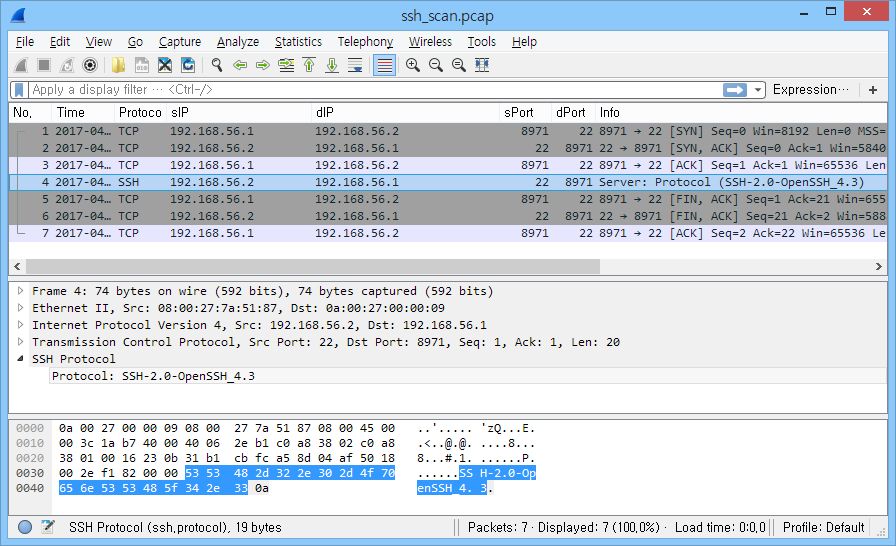The height and width of the screenshot is (546, 896).
Task: Click Go to specified packet icon
Action: point(286,65)
